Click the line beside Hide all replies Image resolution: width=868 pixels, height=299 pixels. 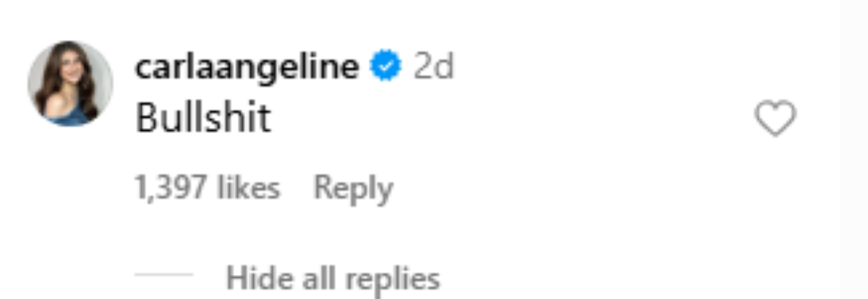163,277
